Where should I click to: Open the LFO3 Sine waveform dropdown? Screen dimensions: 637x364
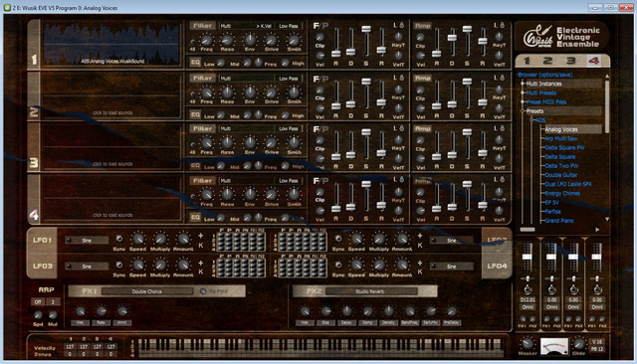click(x=87, y=267)
